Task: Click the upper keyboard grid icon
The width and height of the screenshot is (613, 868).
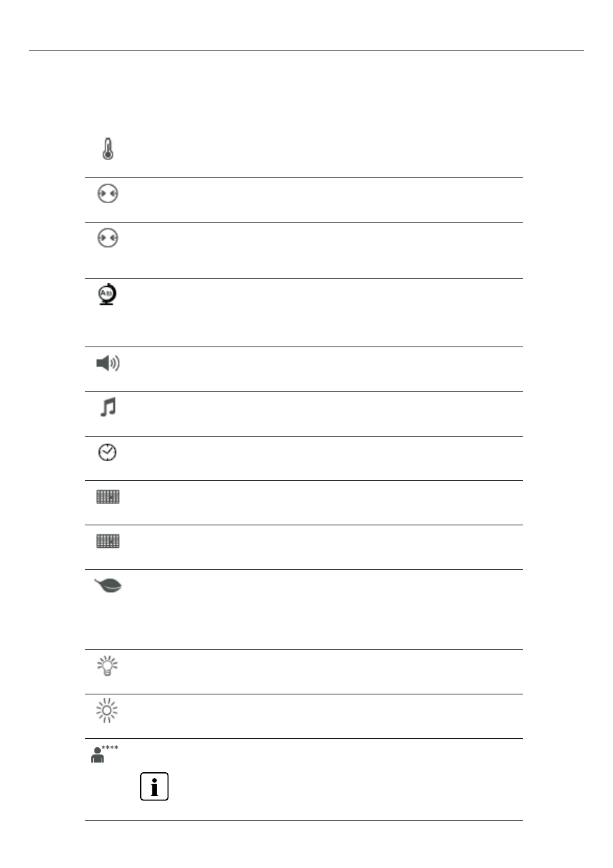Action: (x=108, y=497)
